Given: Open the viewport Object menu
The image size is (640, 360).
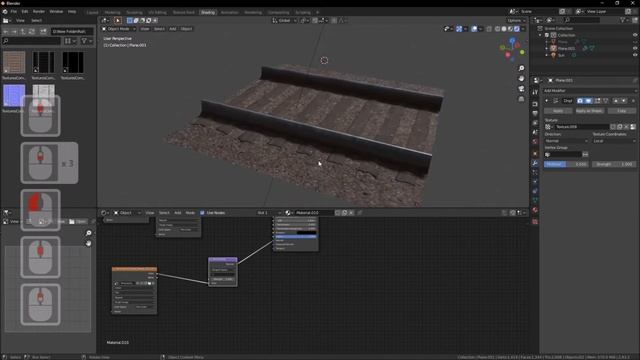Looking at the screenshot, I should point(186,29).
